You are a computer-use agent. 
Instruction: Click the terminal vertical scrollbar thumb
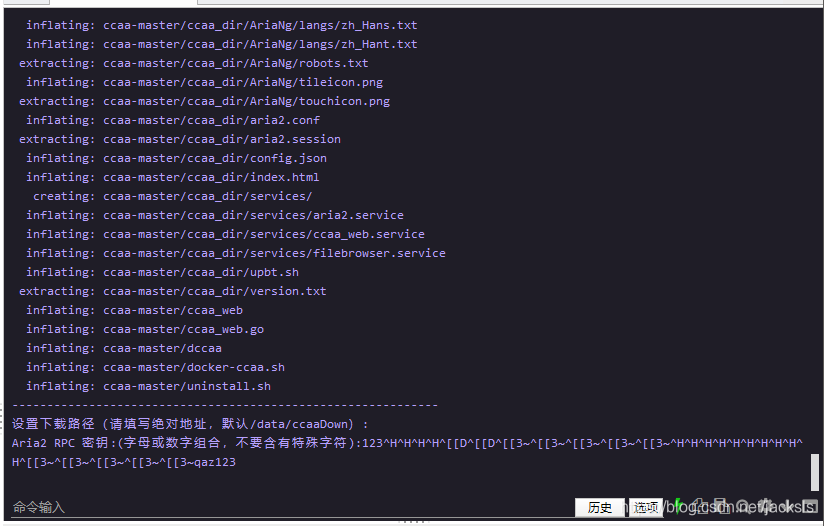click(x=815, y=472)
